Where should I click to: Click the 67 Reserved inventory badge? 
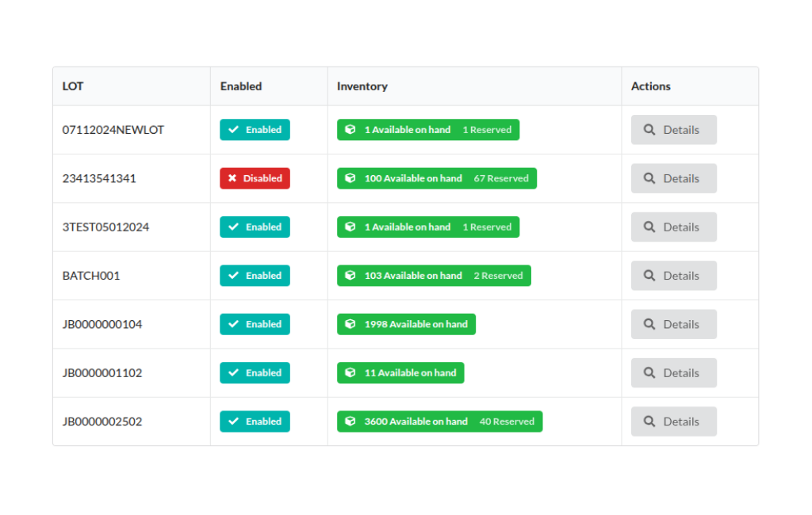pos(500,178)
